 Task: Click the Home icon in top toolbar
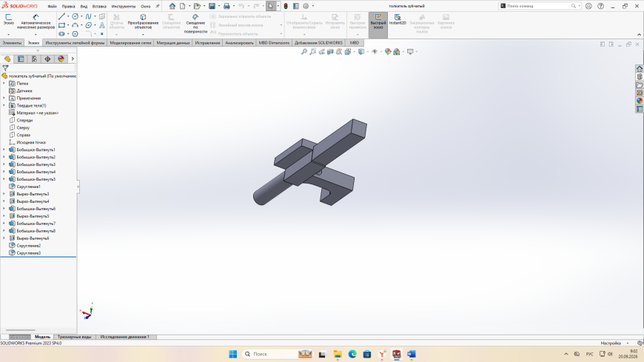(x=172, y=6)
